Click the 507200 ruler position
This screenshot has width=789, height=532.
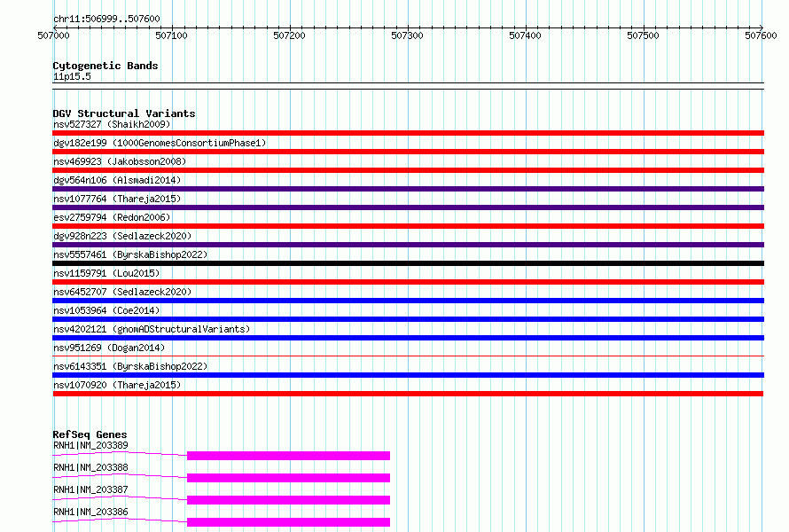click(289, 35)
